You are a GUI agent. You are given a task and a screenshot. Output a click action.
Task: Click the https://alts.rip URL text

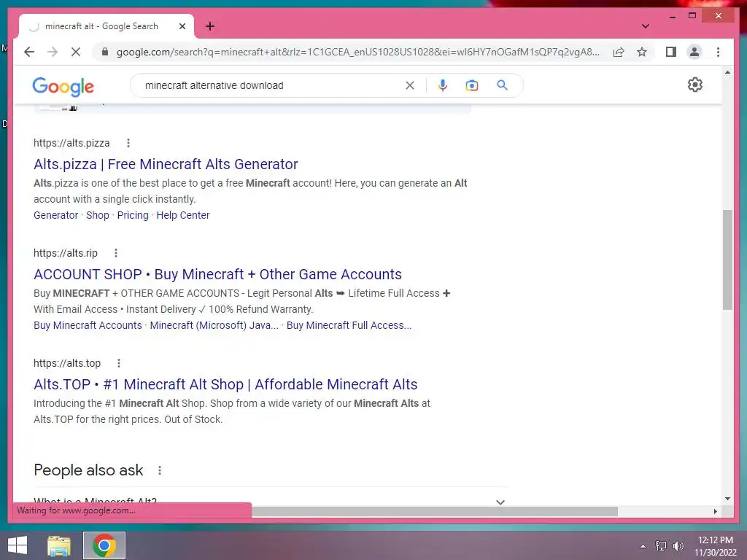pyautogui.click(x=65, y=253)
